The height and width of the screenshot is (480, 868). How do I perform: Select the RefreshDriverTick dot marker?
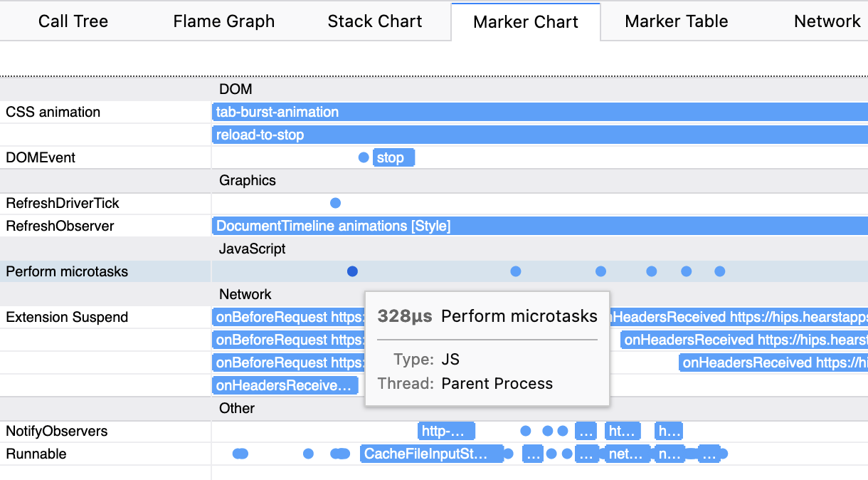click(336, 203)
